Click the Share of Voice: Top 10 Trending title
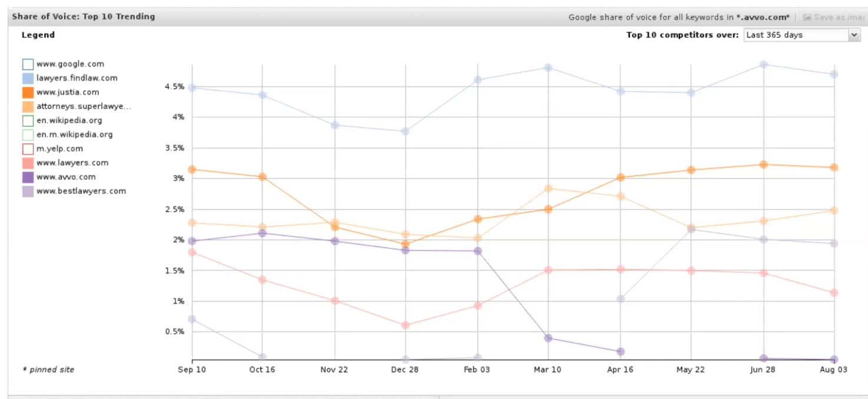 click(84, 16)
